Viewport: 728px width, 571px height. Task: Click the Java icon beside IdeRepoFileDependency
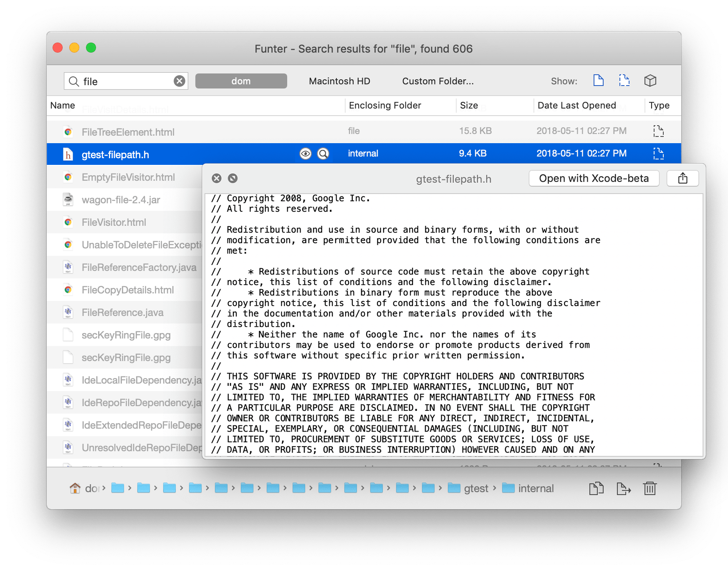(68, 402)
